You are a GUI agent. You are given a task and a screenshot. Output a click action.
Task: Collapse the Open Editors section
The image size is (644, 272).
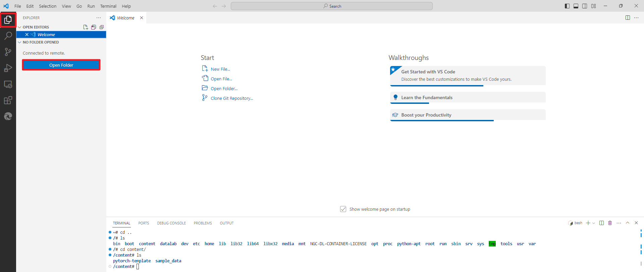19,27
